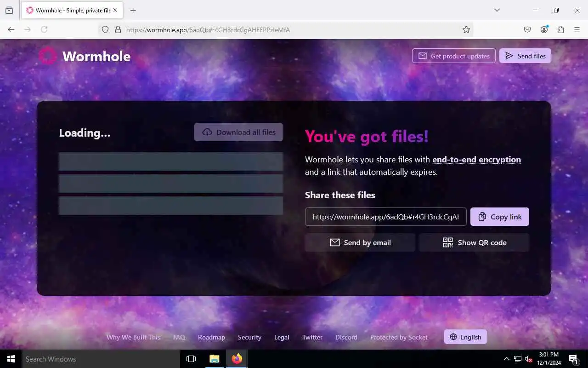588x368 pixels.
Task: Open network status tray icon
Action: (x=518, y=359)
